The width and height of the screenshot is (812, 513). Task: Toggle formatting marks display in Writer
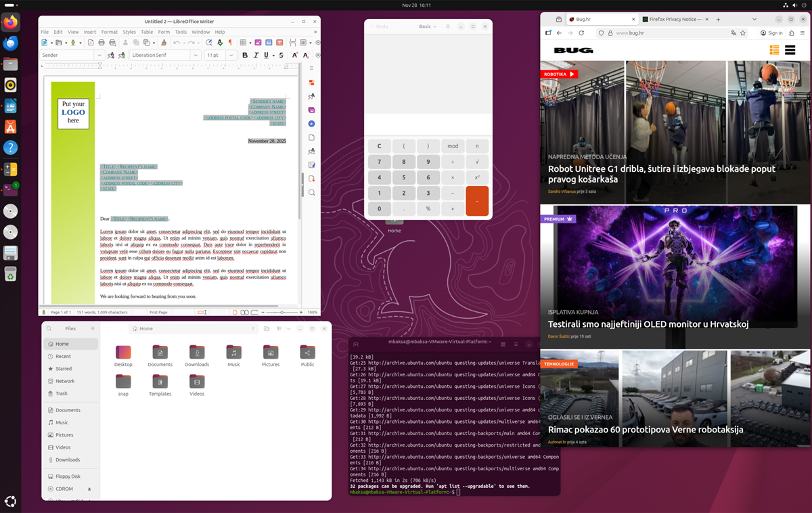(231, 43)
